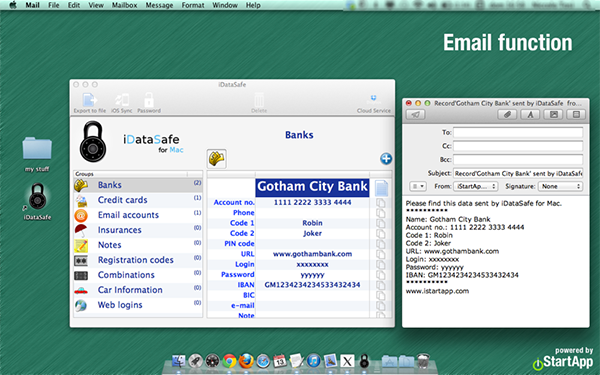Click copy icon in Code 1 row

point(380,223)
